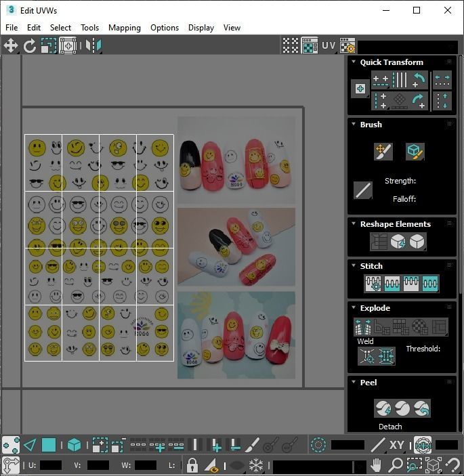Click Rotate counter-clockwise about pivot icon
Image resolution: width=464 pixels, height=476 pixels.
tap(419, 80)
